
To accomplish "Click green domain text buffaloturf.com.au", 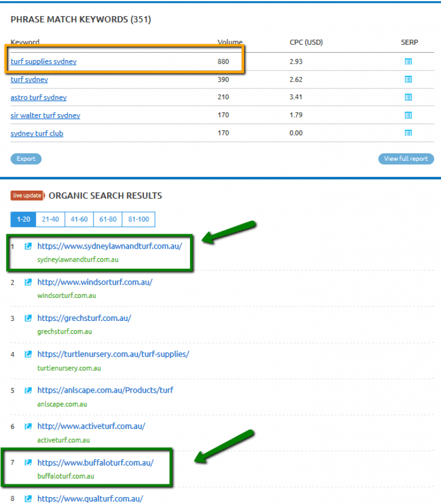I will [65, 476].
